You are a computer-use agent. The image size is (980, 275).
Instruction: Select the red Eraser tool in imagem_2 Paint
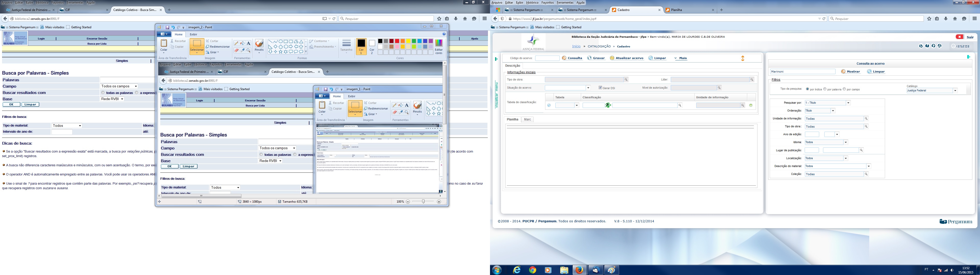tap(236, 50)
